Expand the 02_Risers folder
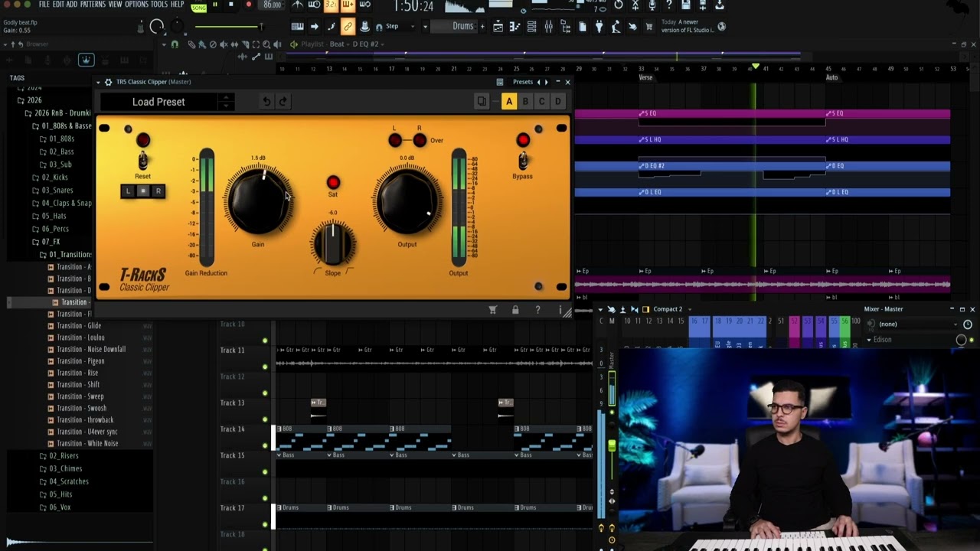The width and height of the screenshot is (980, 551). pyautogui.click(x=58, y=456)
